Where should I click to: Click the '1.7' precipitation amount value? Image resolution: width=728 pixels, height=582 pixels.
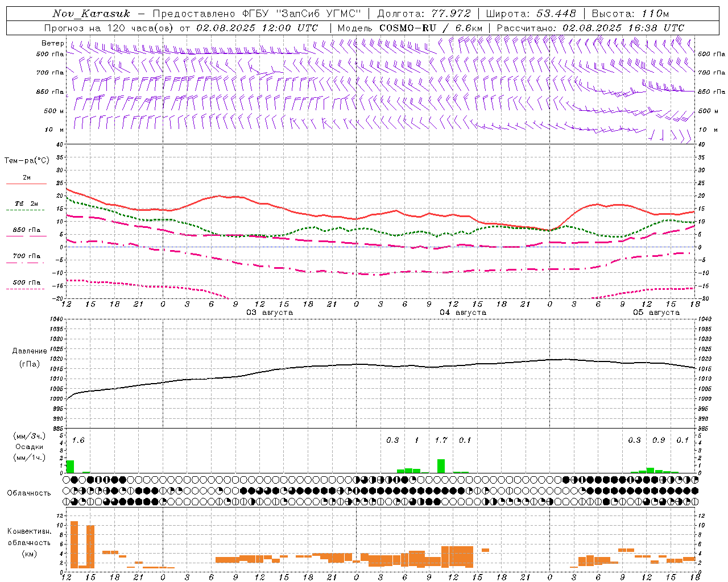click(x=441, y=440)
